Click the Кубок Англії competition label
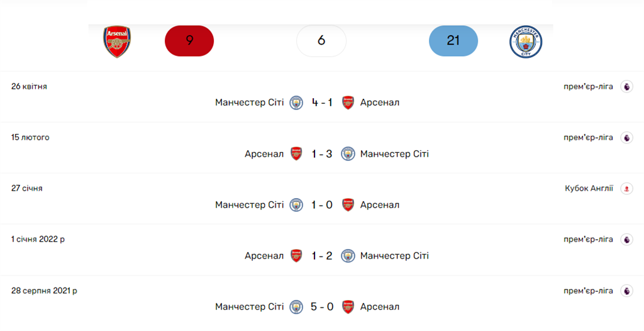The height and width of the screenshot is (331, 644). tap(589, 189)
